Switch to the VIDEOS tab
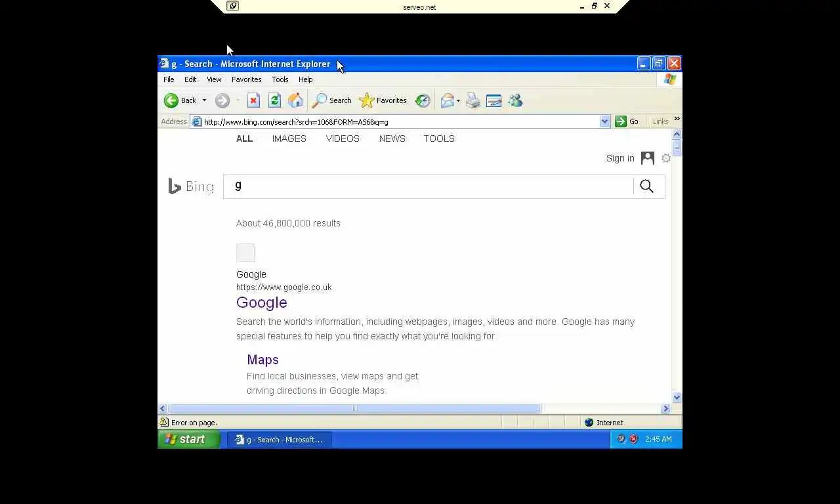 [x=343, y=138]
